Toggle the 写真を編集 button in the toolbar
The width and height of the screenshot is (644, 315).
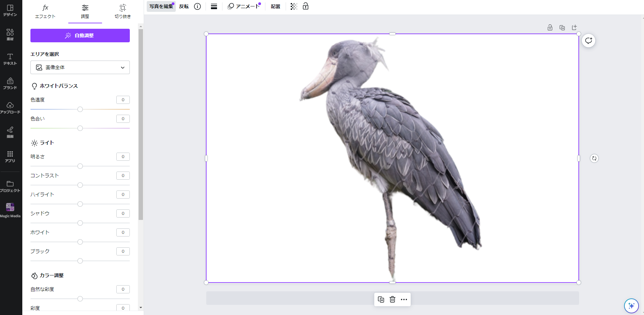161,6
